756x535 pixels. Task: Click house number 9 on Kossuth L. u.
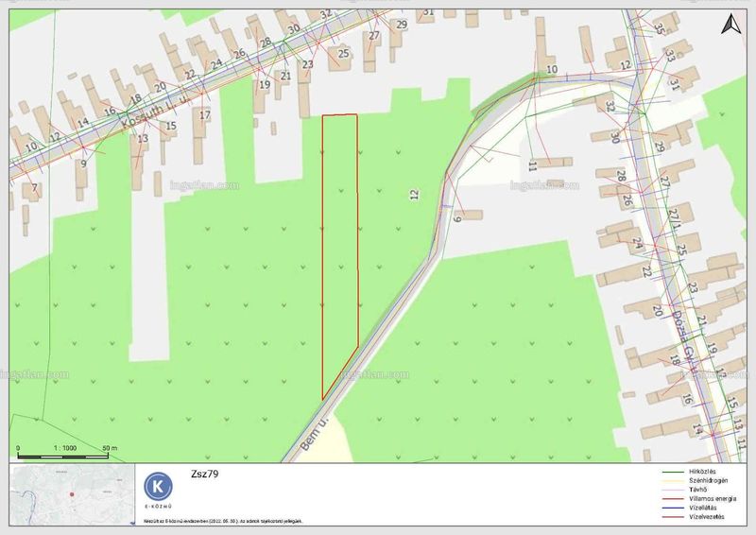pyautogui.click(x=83, y=164)
